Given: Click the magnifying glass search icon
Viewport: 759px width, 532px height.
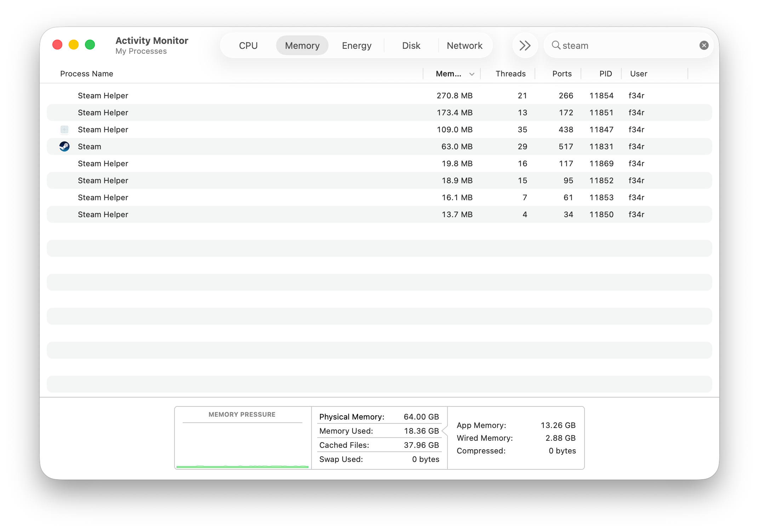Looking at the screenshot, I should (x=556, y=45).
